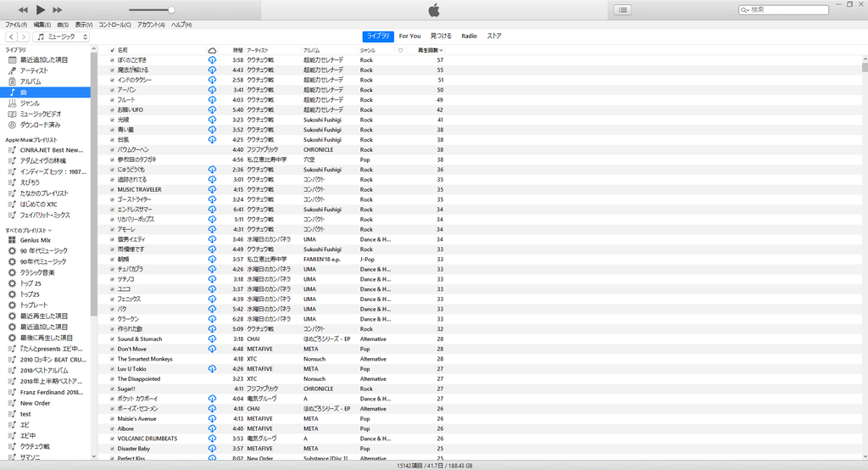The height and width of the screenshot is (470, 868).
Task: Go back with the left arrow button
Action: (11, 36)
